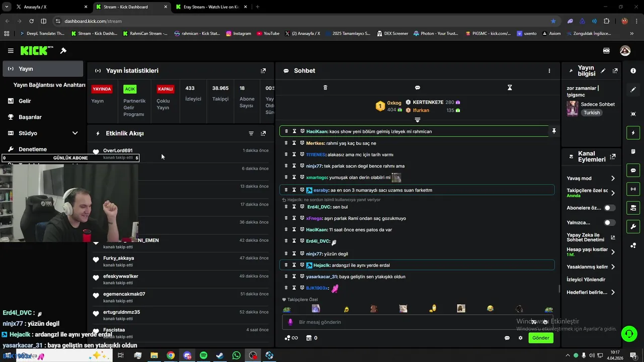The height and width of the screenshot is (362, 644).
Task: Open the hamburger menu beside the Kick logo
Action: coord(11,51)
